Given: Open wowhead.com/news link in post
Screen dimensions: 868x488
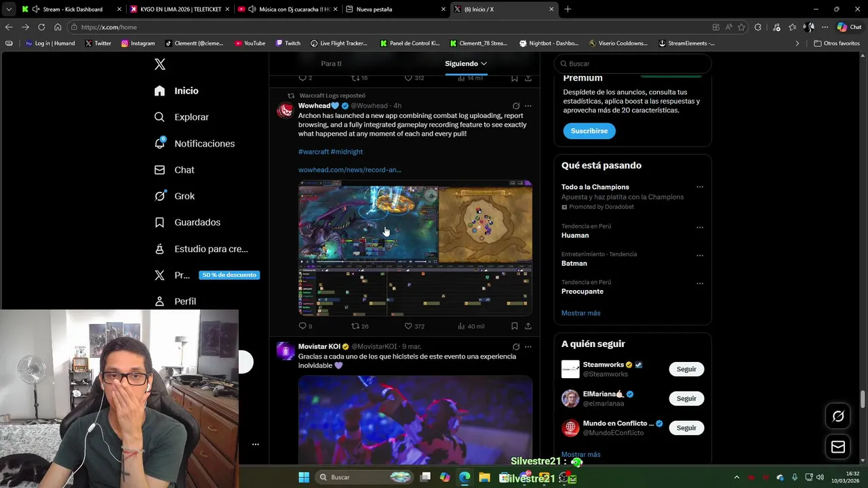Looking at the screenshot, I should 349,170.
